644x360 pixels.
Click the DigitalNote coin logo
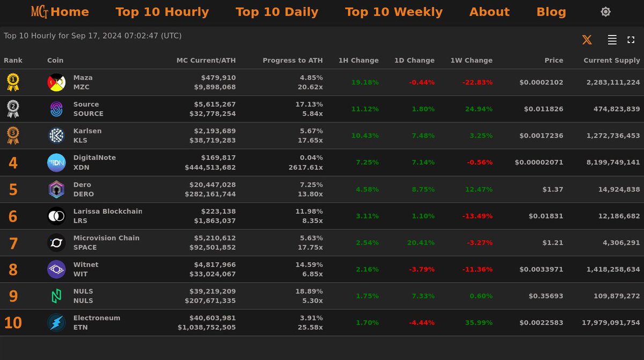(56, 162)
